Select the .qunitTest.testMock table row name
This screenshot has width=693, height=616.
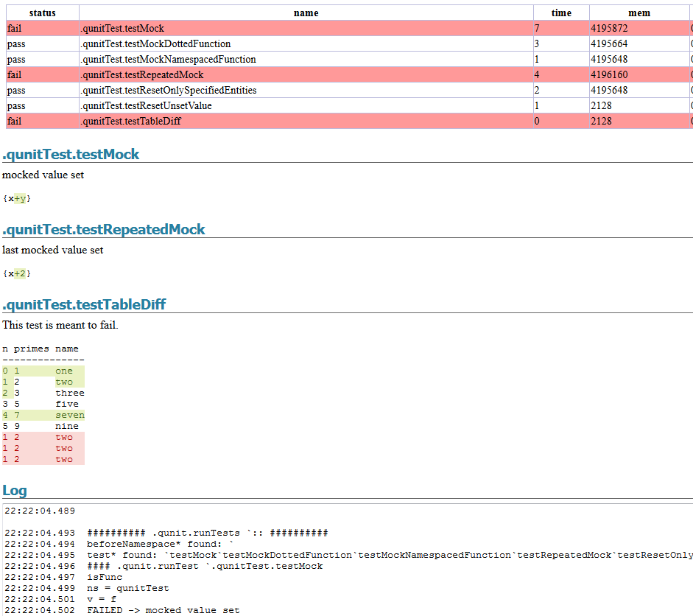(122, 28)
